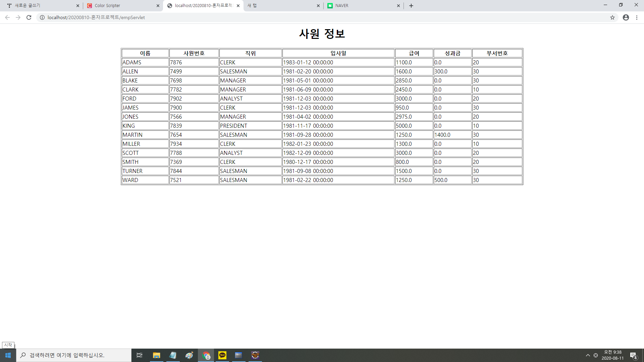Open File Explorer from taskbar
The image size is (644, 362).
[157, 355]
